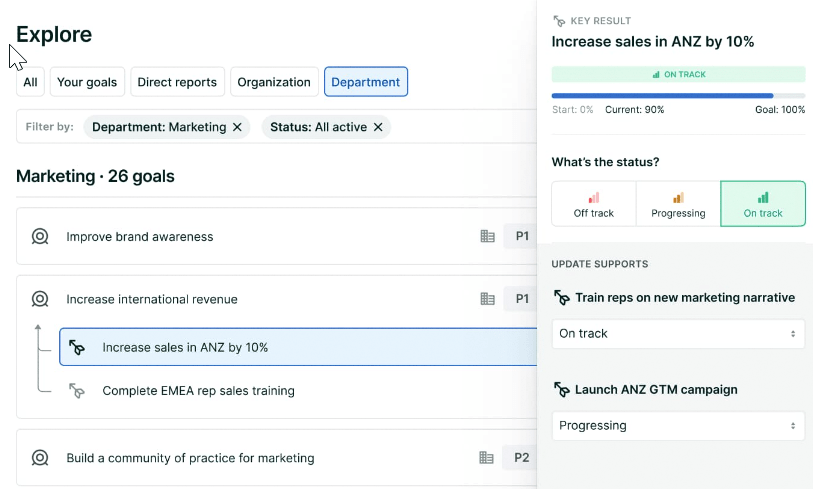Switch to the Organization tab
Image resolution: width=813 pixels, height=489 pixels.
tap(274, 82)
